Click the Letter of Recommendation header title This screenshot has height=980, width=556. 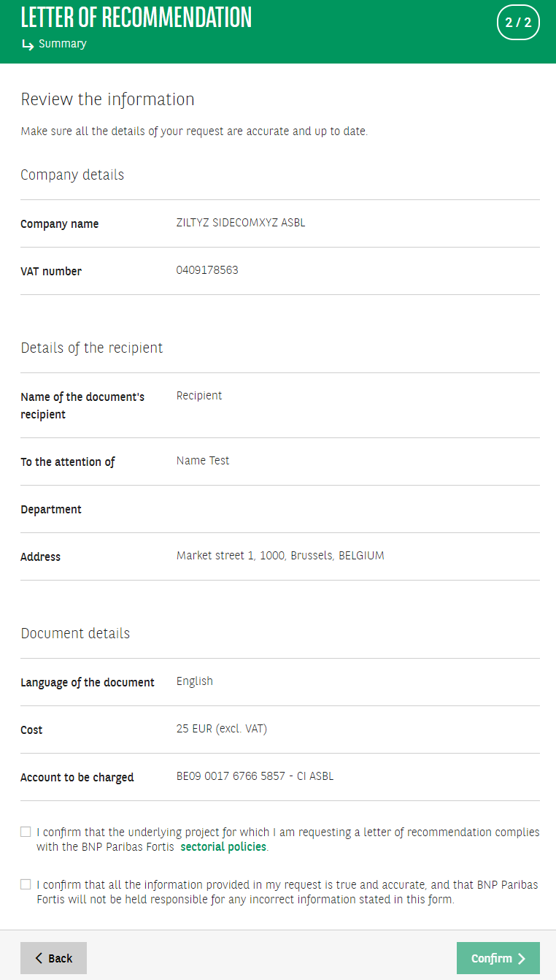click(x=136, y=18)
